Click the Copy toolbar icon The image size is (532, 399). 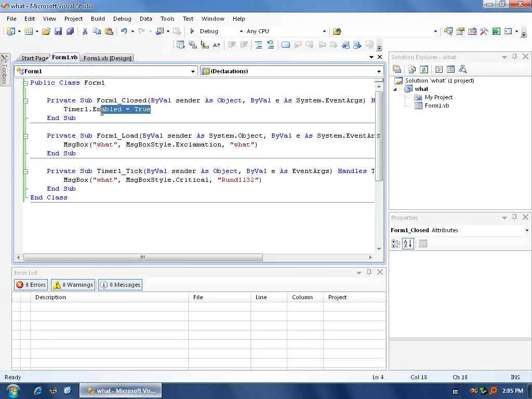click(97, 31)
